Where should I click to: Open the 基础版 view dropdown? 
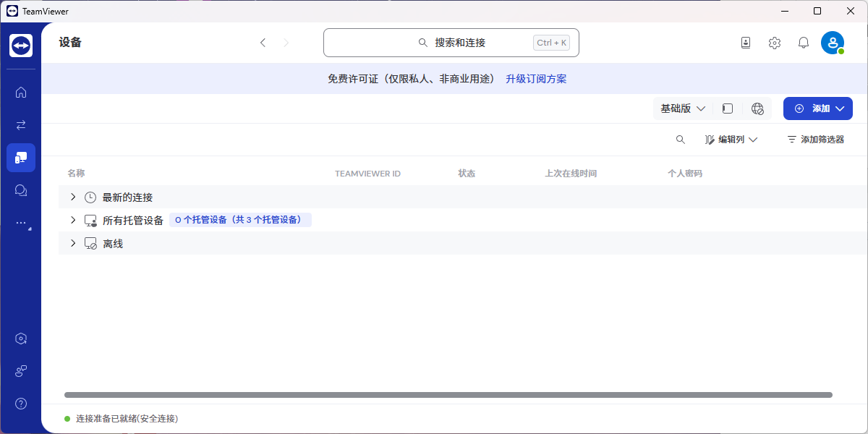point(683,109)
